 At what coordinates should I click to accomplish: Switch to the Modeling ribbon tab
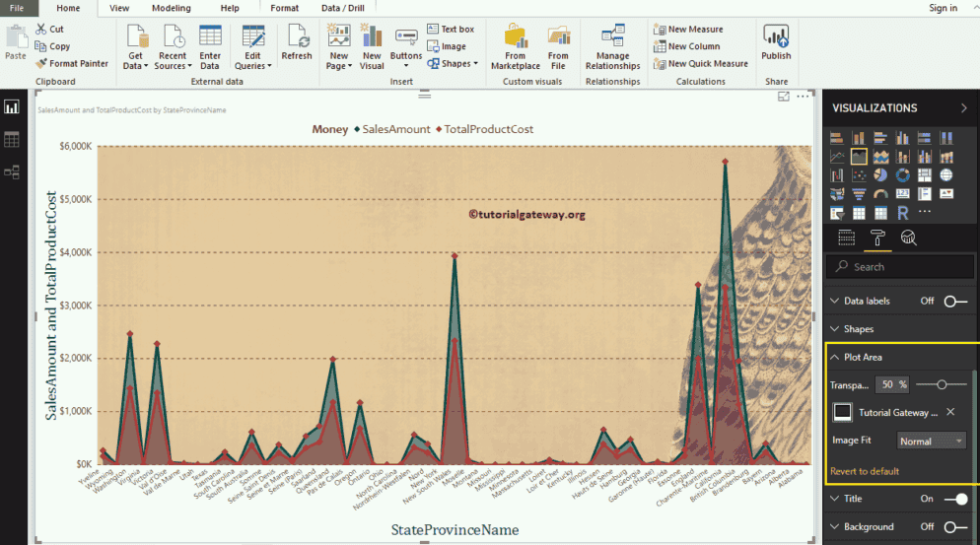coord(172,8)
